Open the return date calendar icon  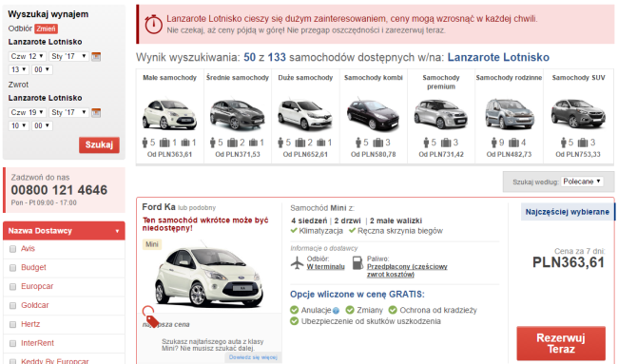click(x=96, y=113)
